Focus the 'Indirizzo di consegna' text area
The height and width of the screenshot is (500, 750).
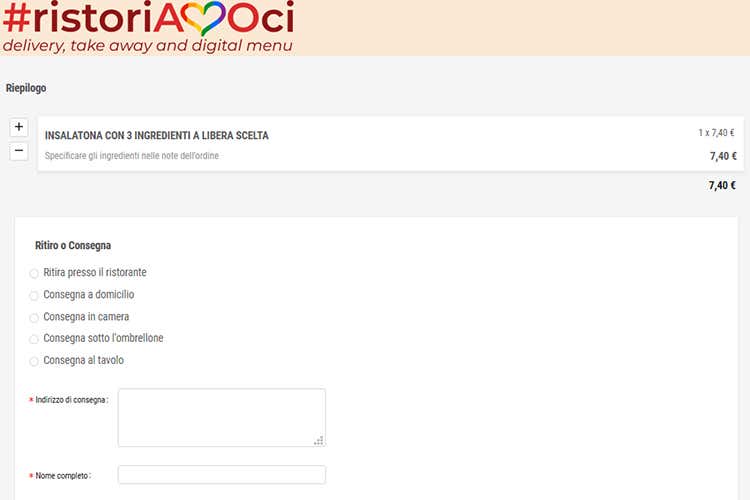[x=221, y=417]
